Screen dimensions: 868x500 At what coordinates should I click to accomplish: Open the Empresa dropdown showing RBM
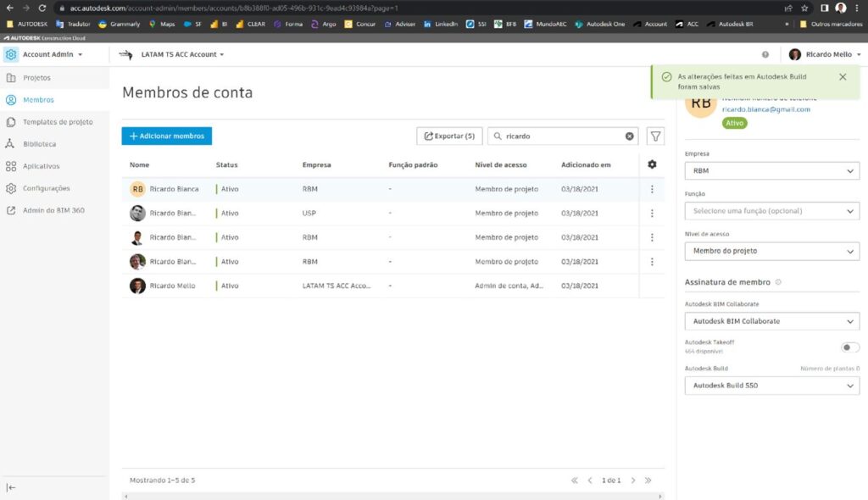click(771, 170)
